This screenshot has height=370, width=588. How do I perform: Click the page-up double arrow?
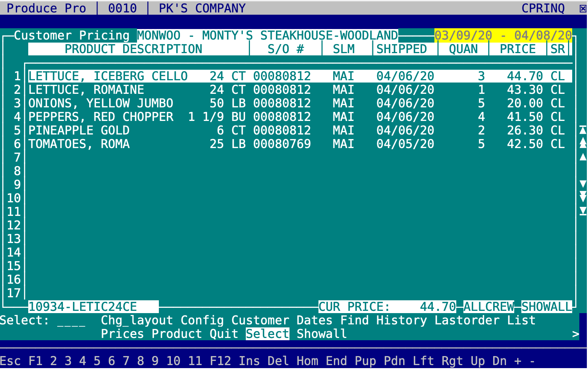583,143
